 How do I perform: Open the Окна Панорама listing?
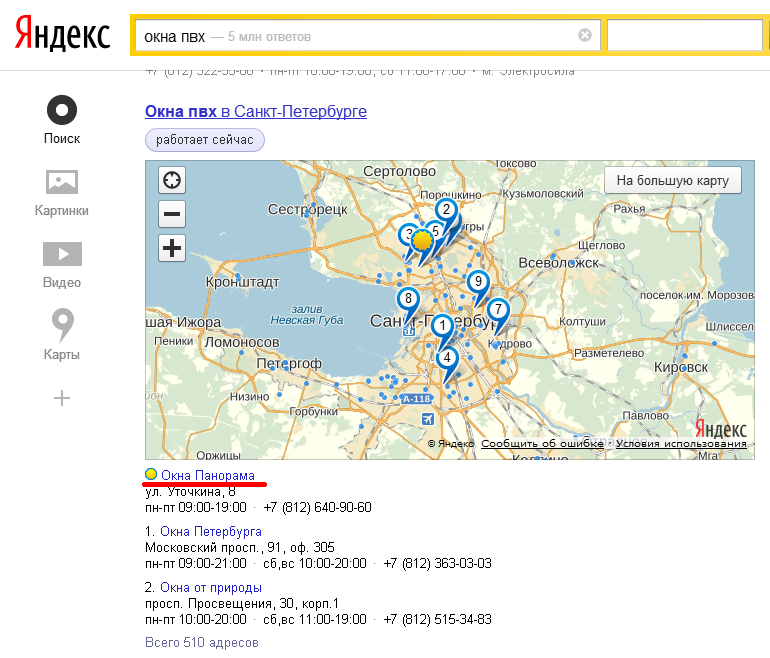[207, 475]
